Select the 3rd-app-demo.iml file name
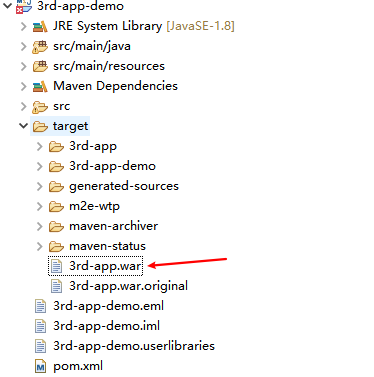374x377 pixels. [x=106, y=326]
